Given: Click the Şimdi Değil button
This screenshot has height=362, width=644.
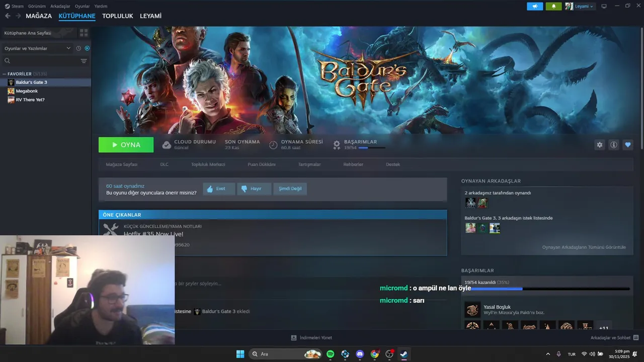Looking at the screenshot, I should point(290,189).
